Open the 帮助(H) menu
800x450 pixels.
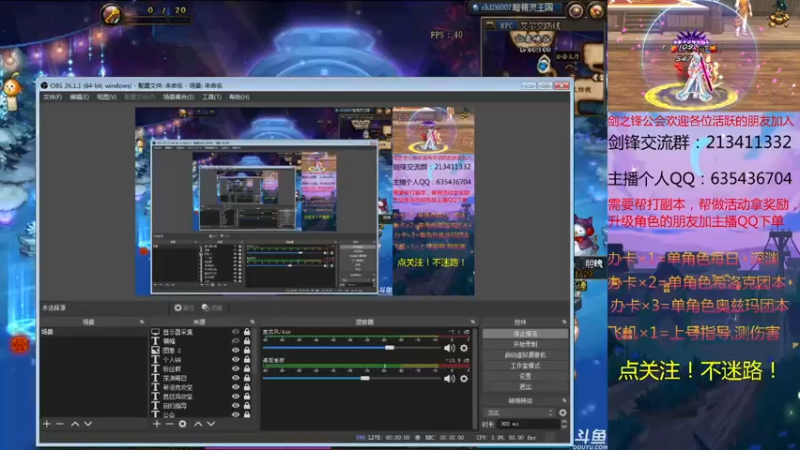[239, 97]
